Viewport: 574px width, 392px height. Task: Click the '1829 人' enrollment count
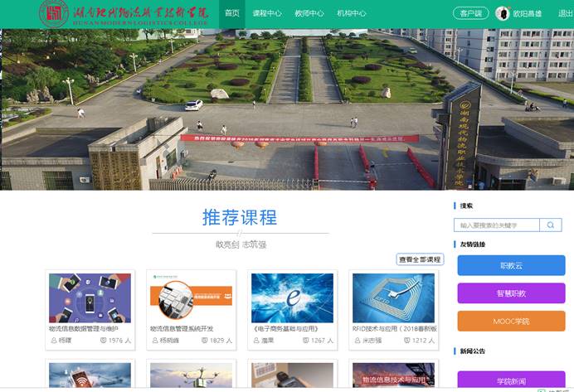pyautogui.click(x=221, y=341)
